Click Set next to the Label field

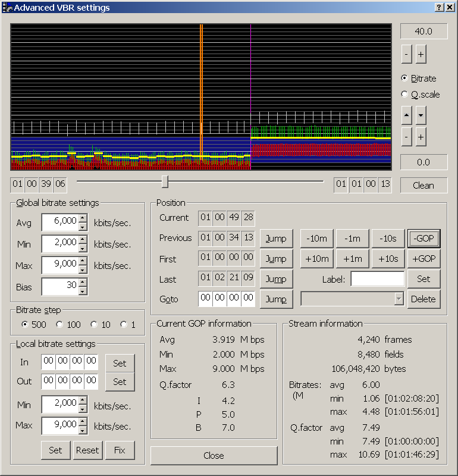click(x=424, y=278)
